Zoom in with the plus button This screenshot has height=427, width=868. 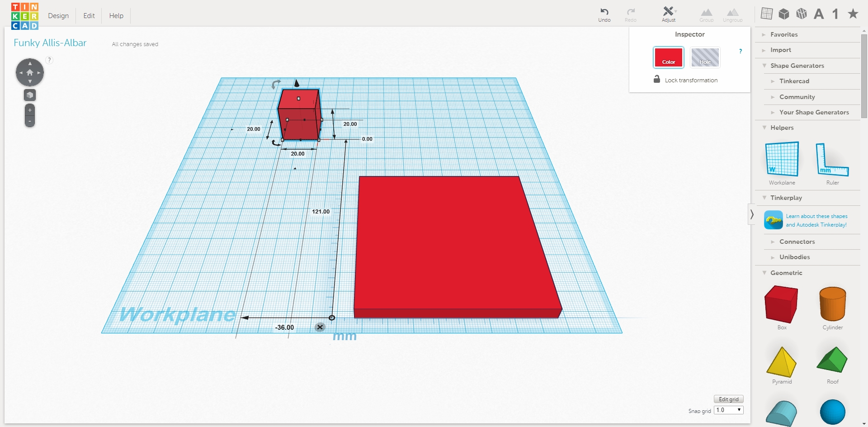(30, 110)
